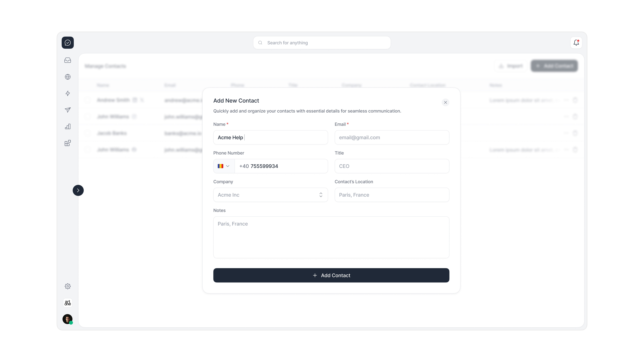Click the messaging/chat app icon
The width and height of the screenshot is (644, 362).
coord(68,42)
